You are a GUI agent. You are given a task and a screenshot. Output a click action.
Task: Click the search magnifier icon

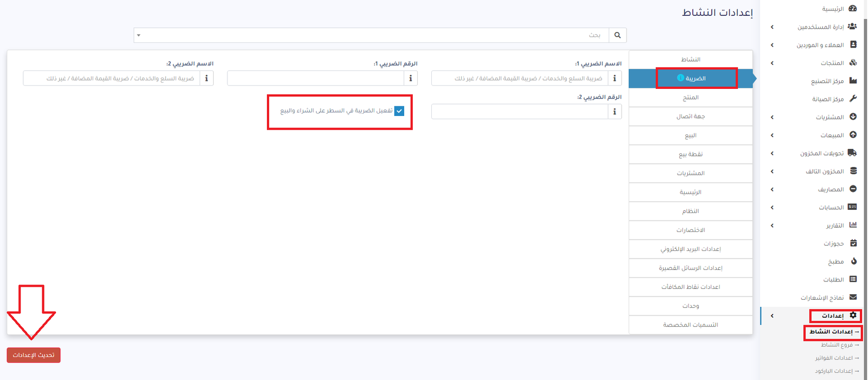(x=617, y=35)
